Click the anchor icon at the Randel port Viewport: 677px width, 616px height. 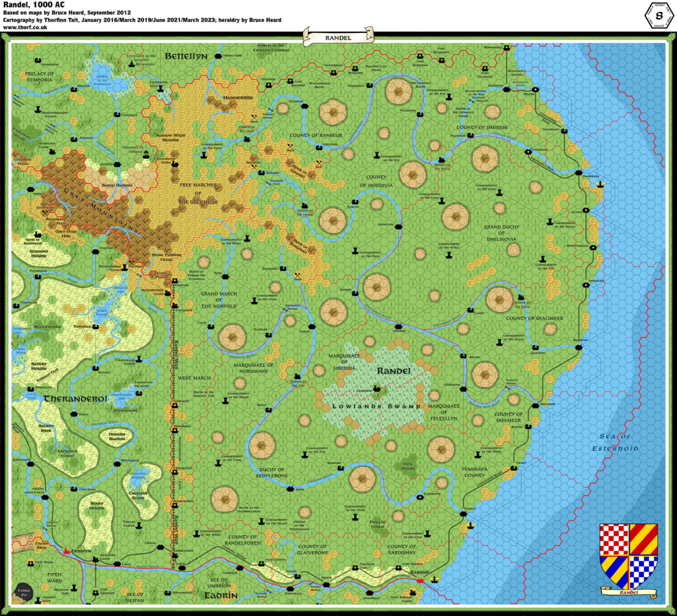click(434, 579)
